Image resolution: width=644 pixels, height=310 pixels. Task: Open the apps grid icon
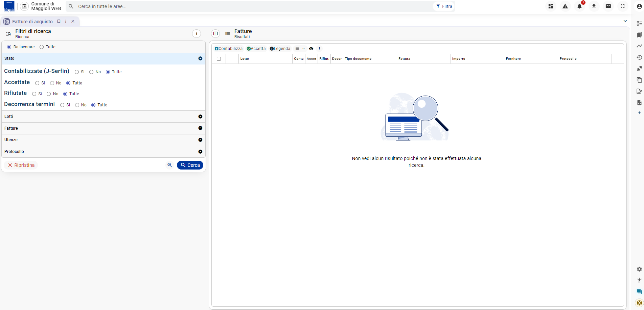click(551, 6)
